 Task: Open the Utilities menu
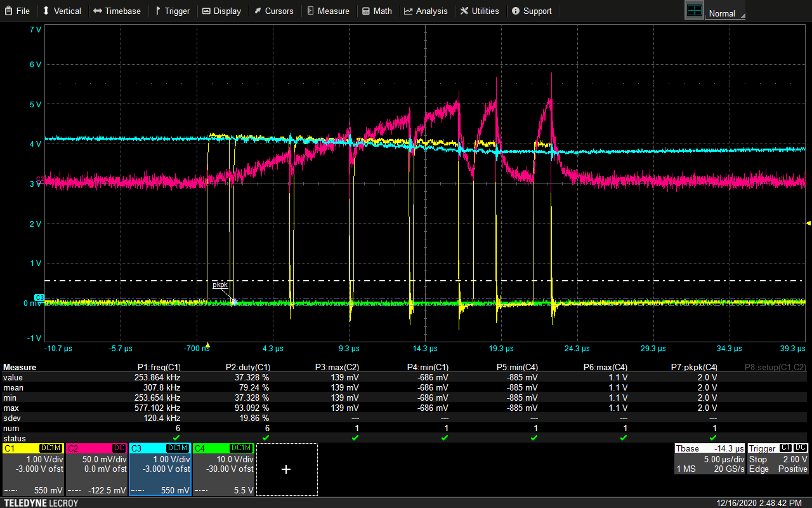tap(479, 11)
